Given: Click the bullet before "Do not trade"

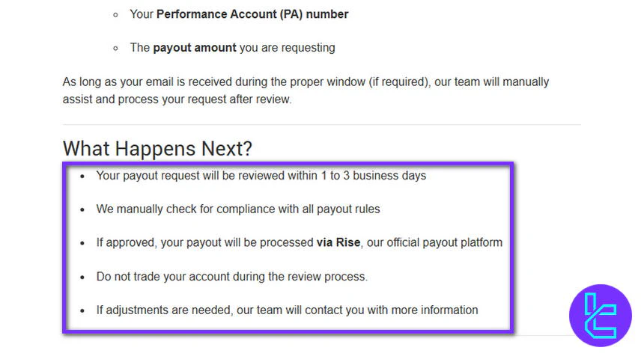Looking at the screenshot, I should [82, 277].
